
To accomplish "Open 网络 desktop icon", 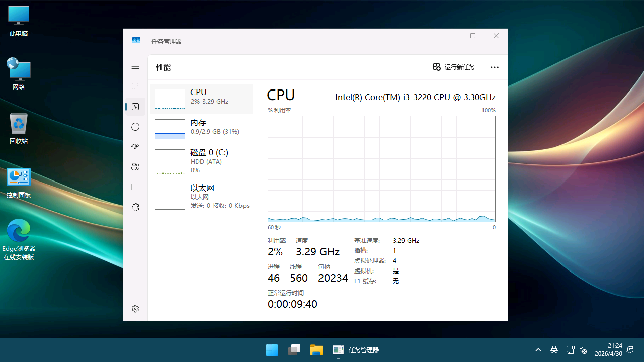I will [x=19, y=74].
